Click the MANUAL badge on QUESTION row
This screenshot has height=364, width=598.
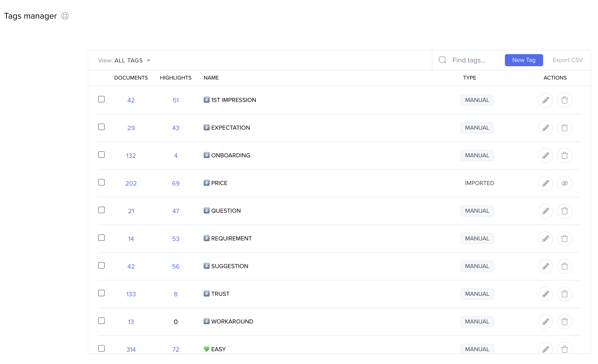(x=477, y=211)
